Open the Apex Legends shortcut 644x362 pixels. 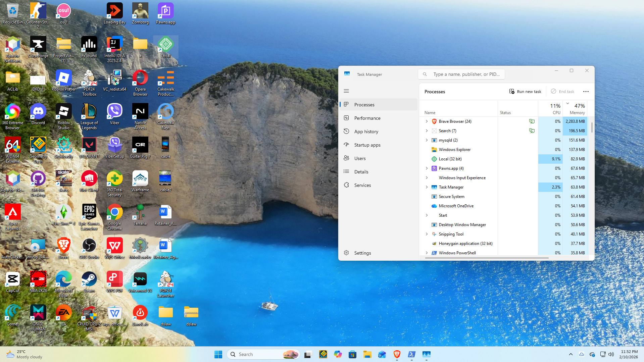click(12, 217)
